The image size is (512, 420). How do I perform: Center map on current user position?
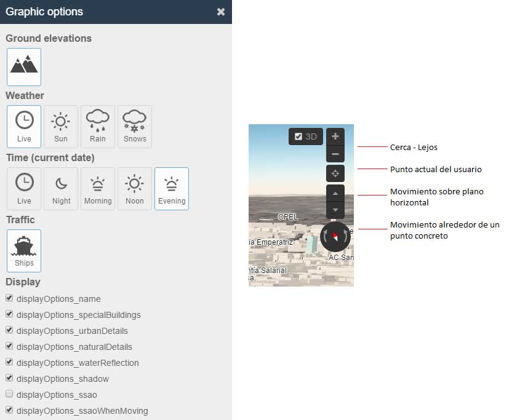coord(335,173)
